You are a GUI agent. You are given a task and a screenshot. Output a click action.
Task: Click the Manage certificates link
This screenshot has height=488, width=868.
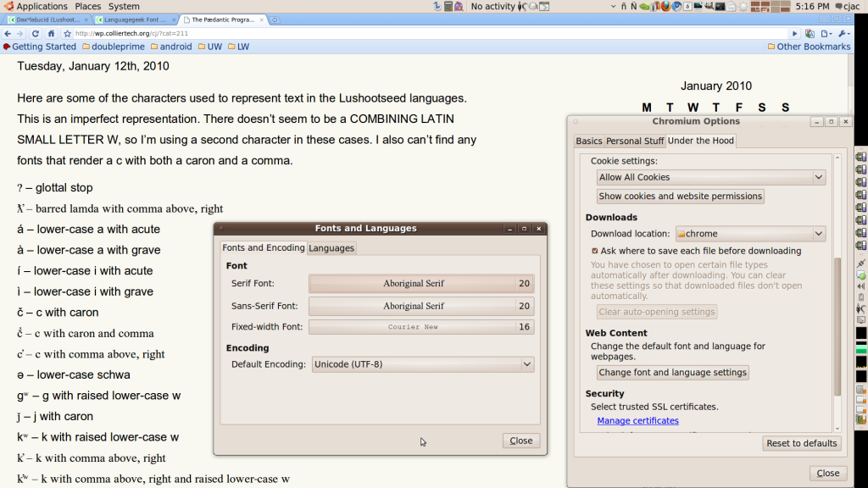pos(637,421)
